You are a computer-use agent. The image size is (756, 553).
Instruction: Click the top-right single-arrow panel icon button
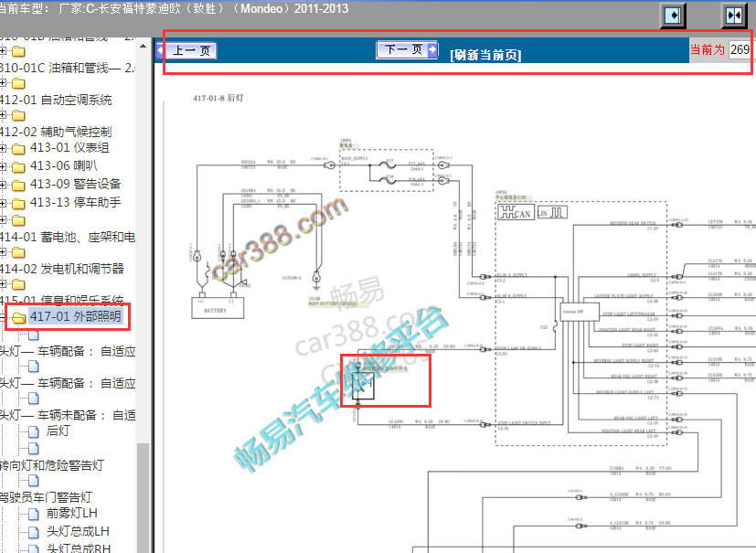(673, 16)
